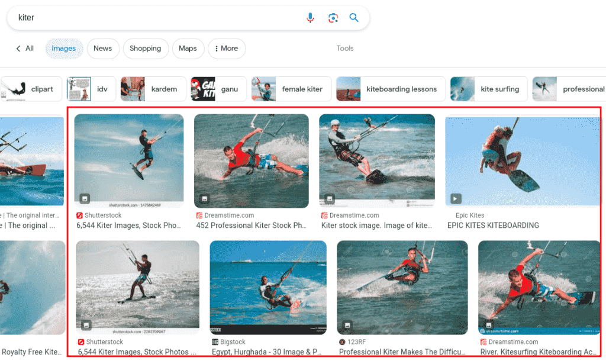Click the Bigstock favicon
This screenshot has height=364, width=606.
tap(215, 342)
